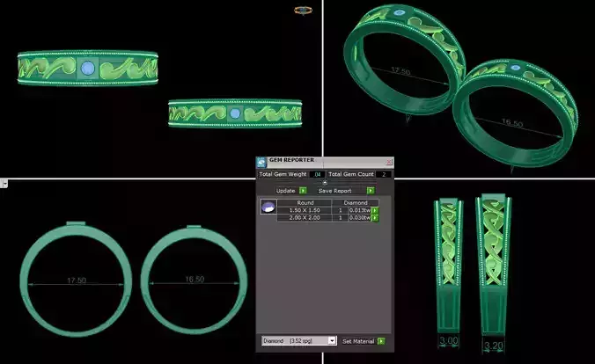
Task: Click the Set Material label
Action: click(358, 341)
